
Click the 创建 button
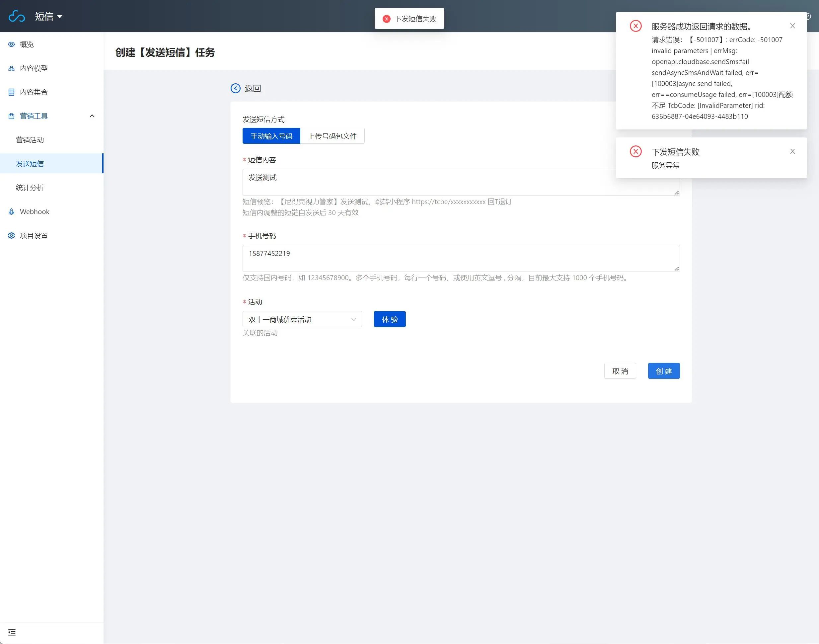click(x=663, y=371)
